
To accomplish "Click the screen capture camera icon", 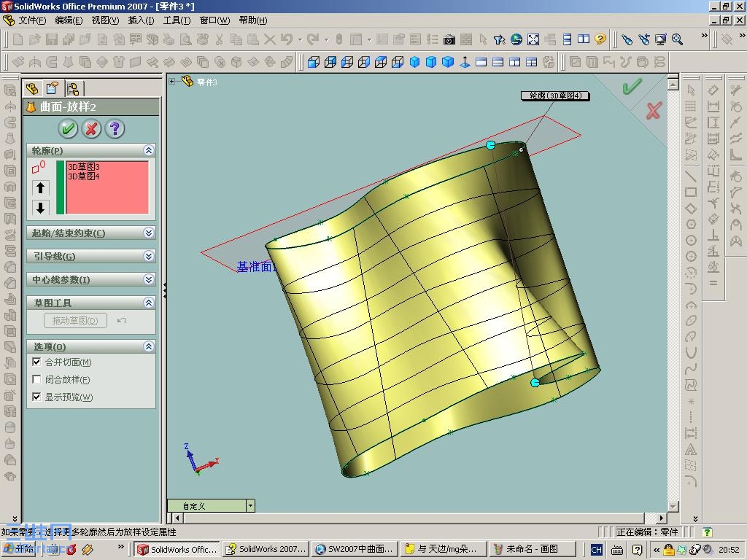I will (449, 40).
